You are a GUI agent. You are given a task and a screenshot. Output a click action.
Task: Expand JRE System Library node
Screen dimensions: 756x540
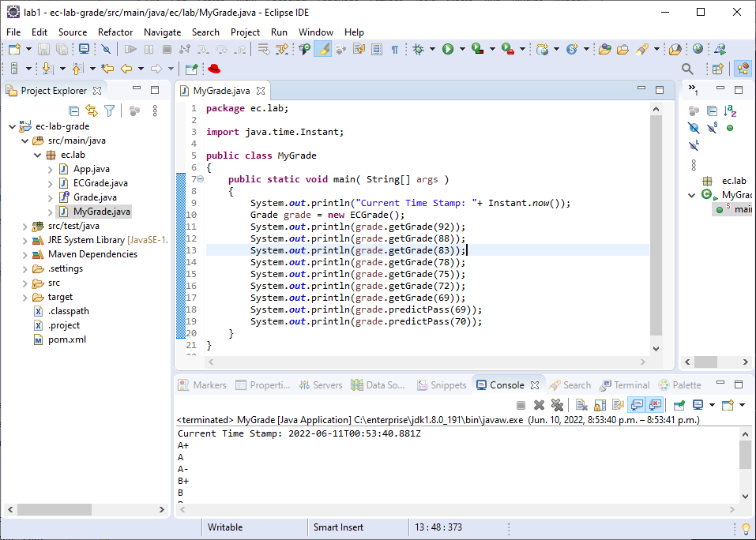point(25,240)
